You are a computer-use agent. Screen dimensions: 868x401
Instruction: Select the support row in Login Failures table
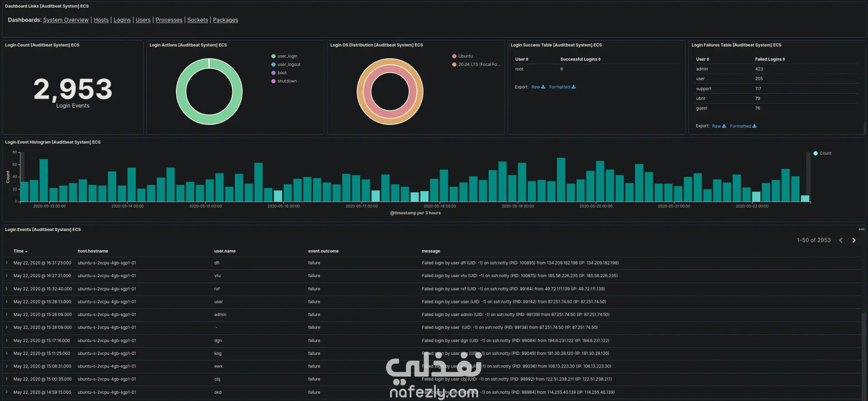[777, 89]
